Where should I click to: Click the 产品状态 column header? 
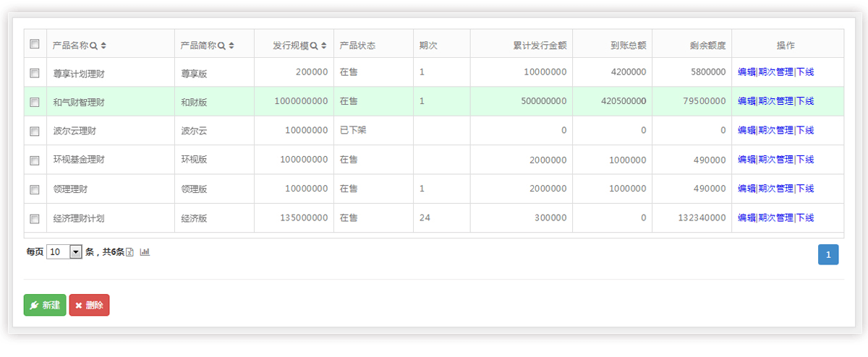(x=373, y=45)
